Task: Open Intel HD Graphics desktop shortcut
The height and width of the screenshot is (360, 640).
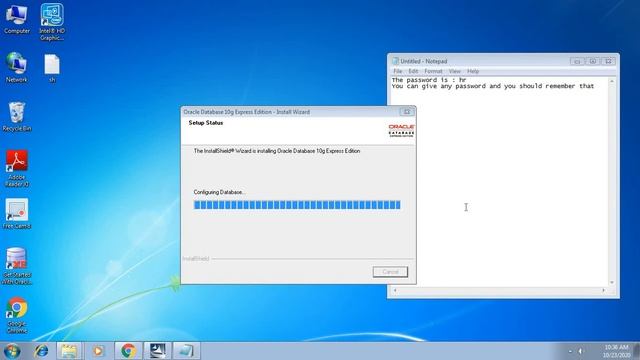Action: pyautogui.click(x=52, y=22)
